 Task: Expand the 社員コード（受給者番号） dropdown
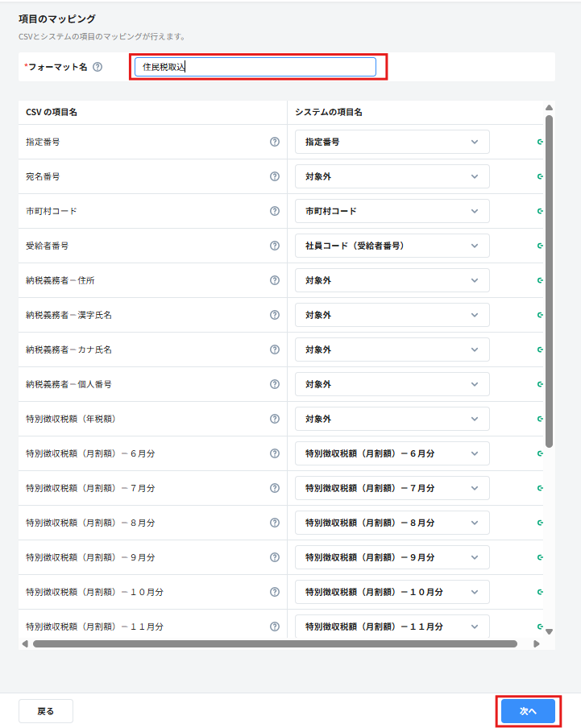[392, 246]
